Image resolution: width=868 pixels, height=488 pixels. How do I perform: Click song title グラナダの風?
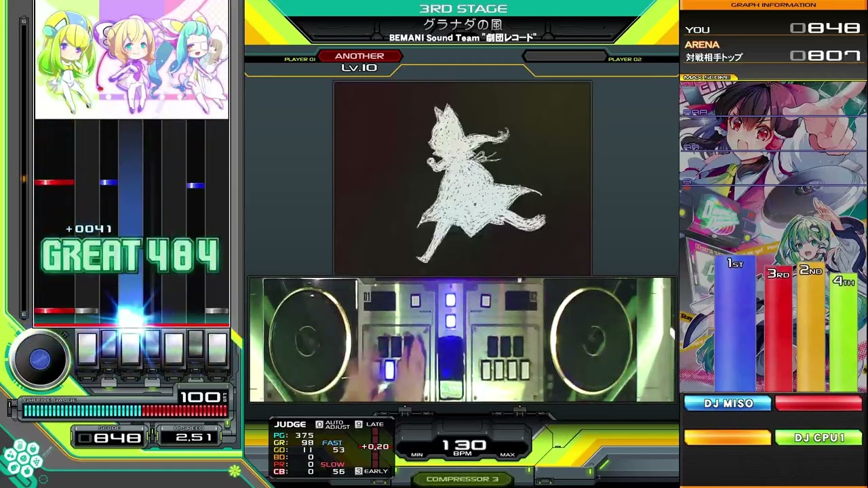(x=463, y=24)
